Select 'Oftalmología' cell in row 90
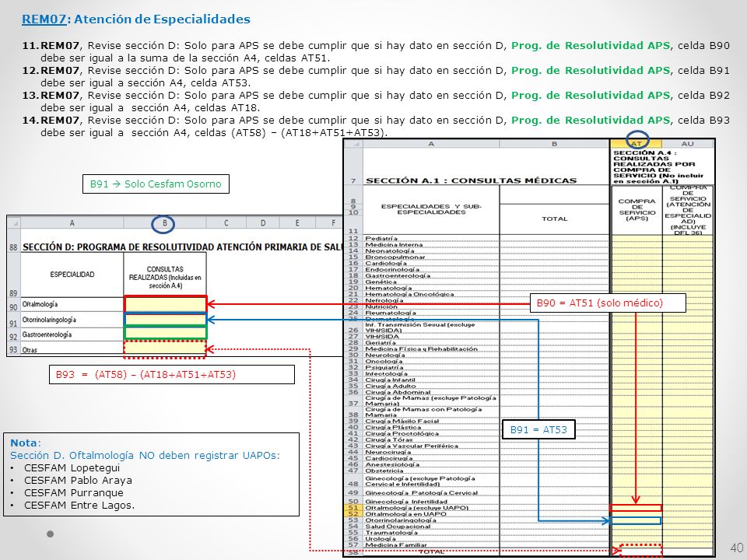Viewport: 747px width, 560px height. pyautogui.click(x=72, y=304)
